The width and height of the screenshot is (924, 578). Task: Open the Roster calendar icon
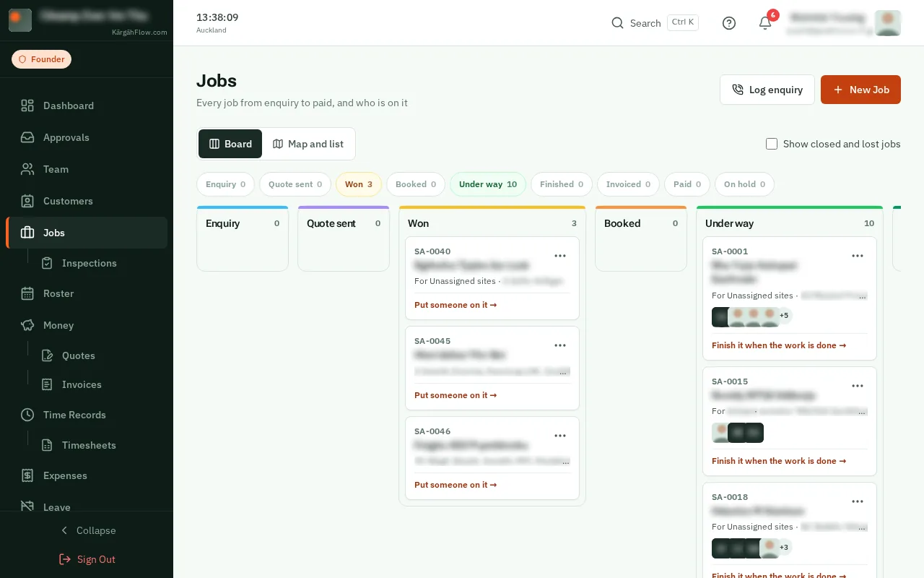pos(27,293)
